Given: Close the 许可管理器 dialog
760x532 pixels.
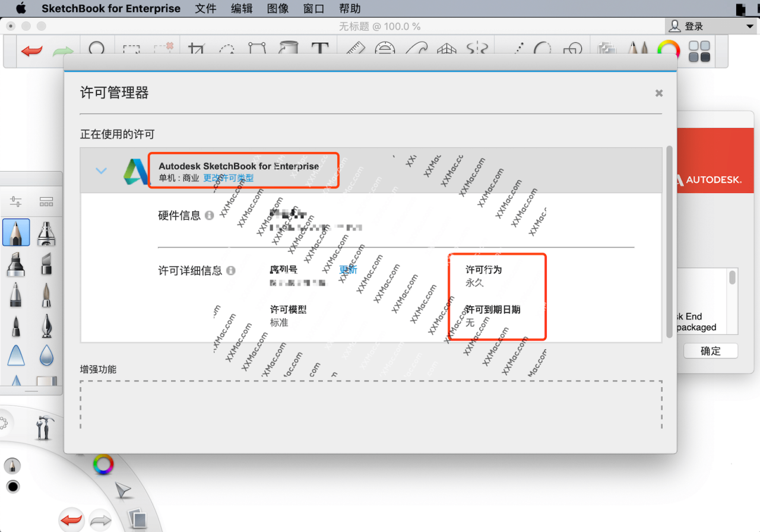Looking at the screenshot, I should coord(659,93).
